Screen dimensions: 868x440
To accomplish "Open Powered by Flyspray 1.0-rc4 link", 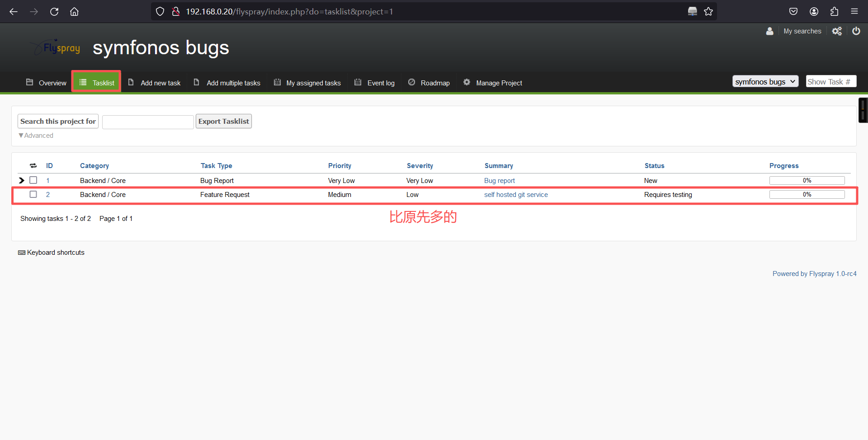I will tap(815, 273).
